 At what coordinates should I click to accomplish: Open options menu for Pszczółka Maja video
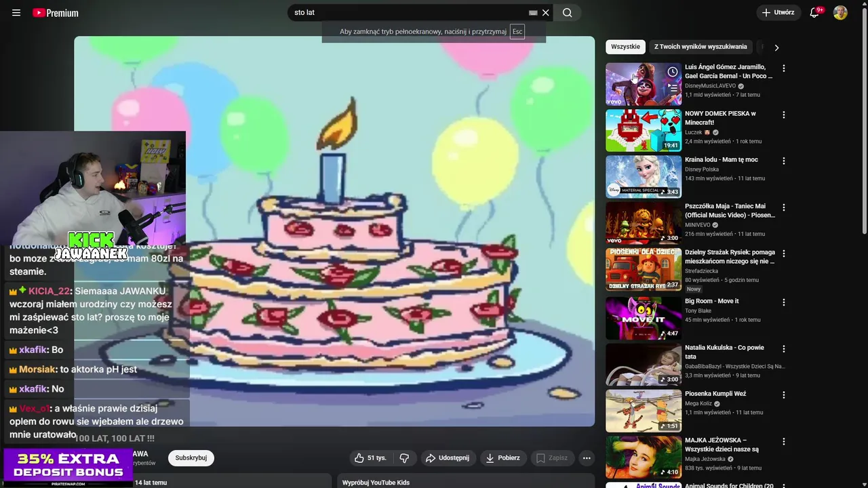[784, 207]
